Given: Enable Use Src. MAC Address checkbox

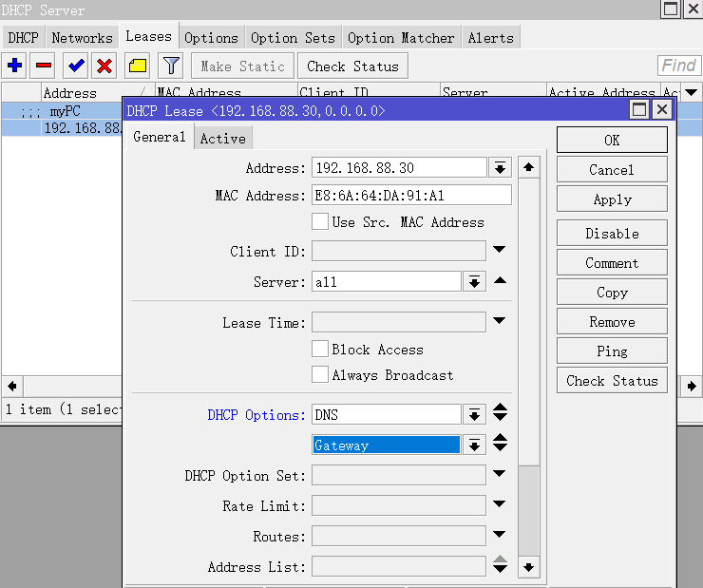Looking at the screenshot, I should click(320, 222).
